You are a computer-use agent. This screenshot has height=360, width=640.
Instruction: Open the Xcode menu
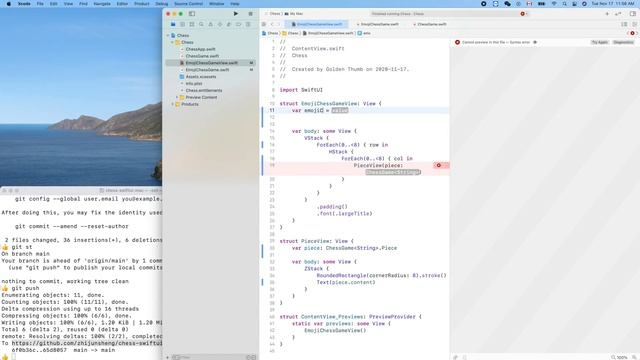click(24, 4)
